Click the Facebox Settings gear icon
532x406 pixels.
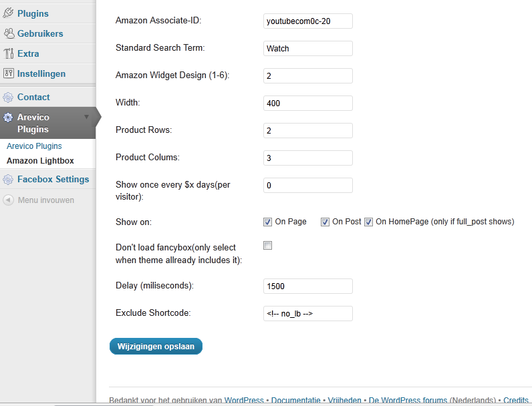(8, 179)
